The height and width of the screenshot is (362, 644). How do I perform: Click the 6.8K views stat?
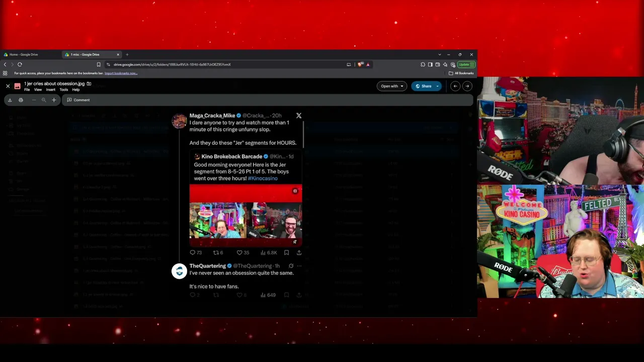269,252
